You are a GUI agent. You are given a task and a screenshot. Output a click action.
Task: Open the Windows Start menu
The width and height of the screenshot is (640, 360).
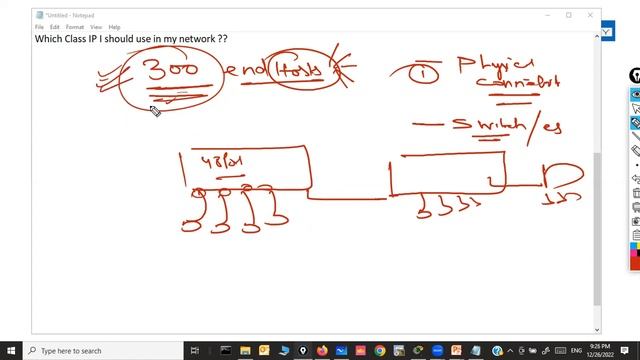pos(11,351)
